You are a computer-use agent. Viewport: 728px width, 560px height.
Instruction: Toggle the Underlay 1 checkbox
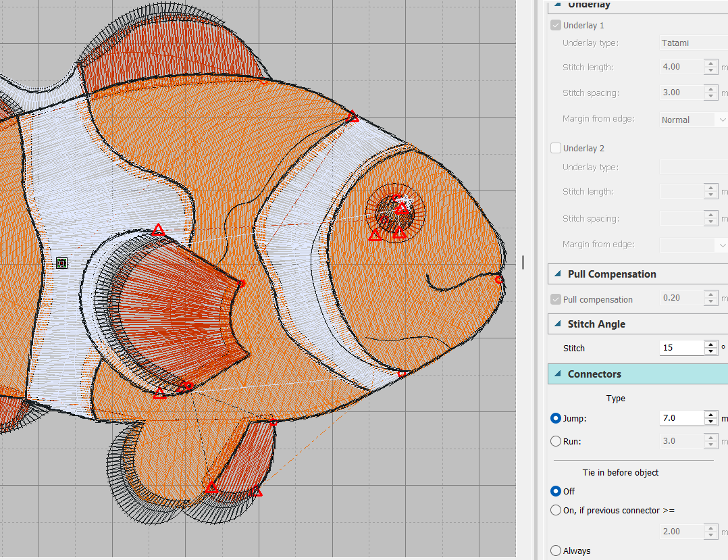(x=555, y=25)
